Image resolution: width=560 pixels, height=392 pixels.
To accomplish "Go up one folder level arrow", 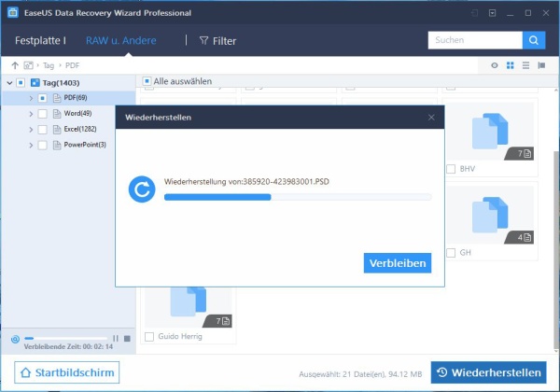I will pyautogui.click(x=15, y=65).
